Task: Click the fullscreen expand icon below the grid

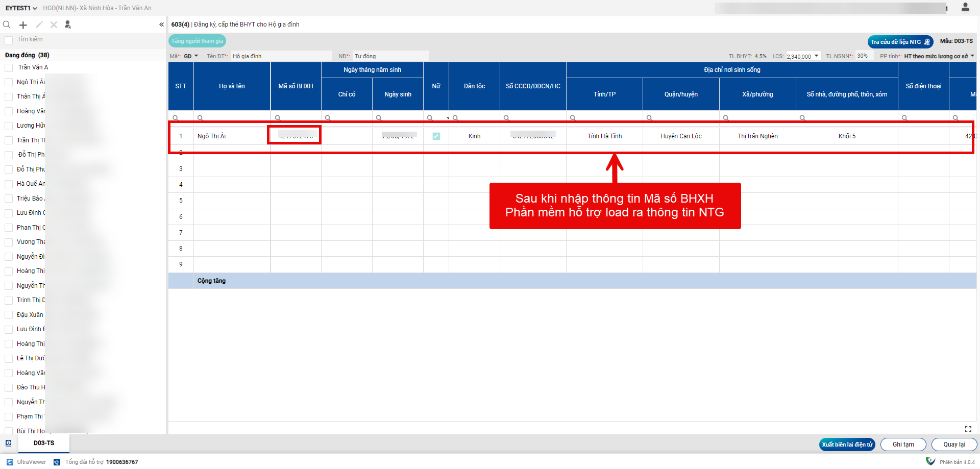Action: point(968,429)
